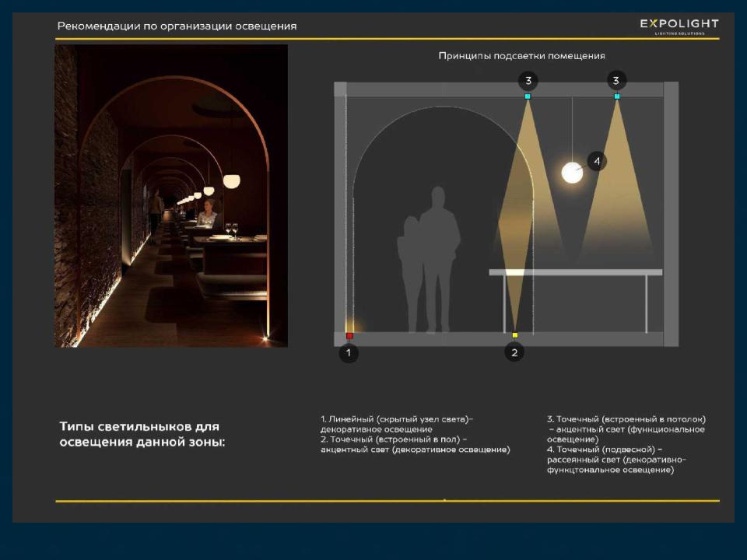Click legend item '4. Точечный (подвесной)'

click(x=615, y=460)
